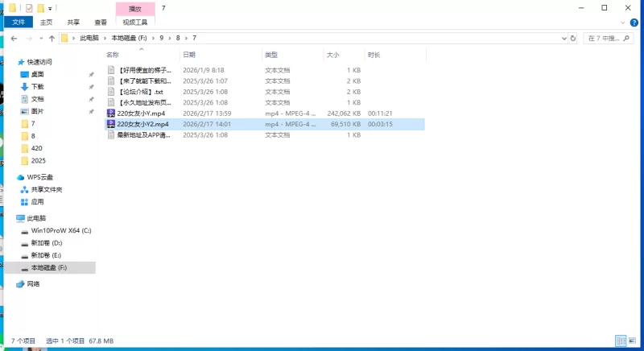Open the Help question mark icon

click(x=634, y=23)
